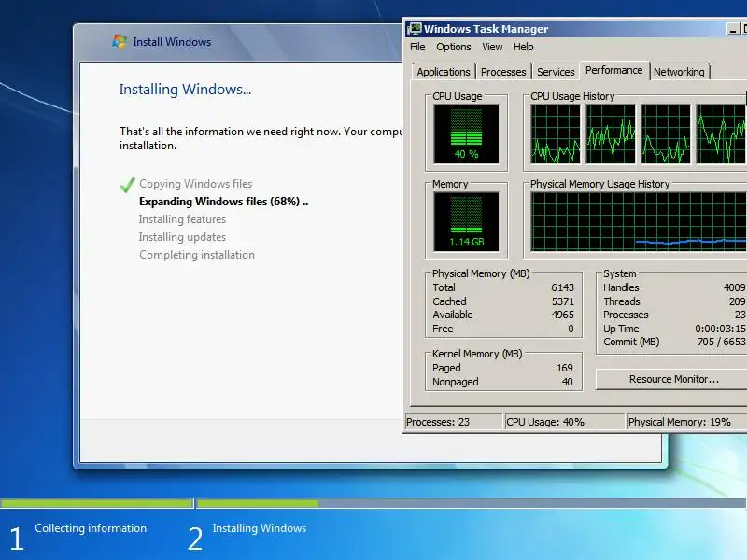Screen dimensions: 747x560
Task: Open the Help menu in Task Manager
Action: (x=523, y=47)
